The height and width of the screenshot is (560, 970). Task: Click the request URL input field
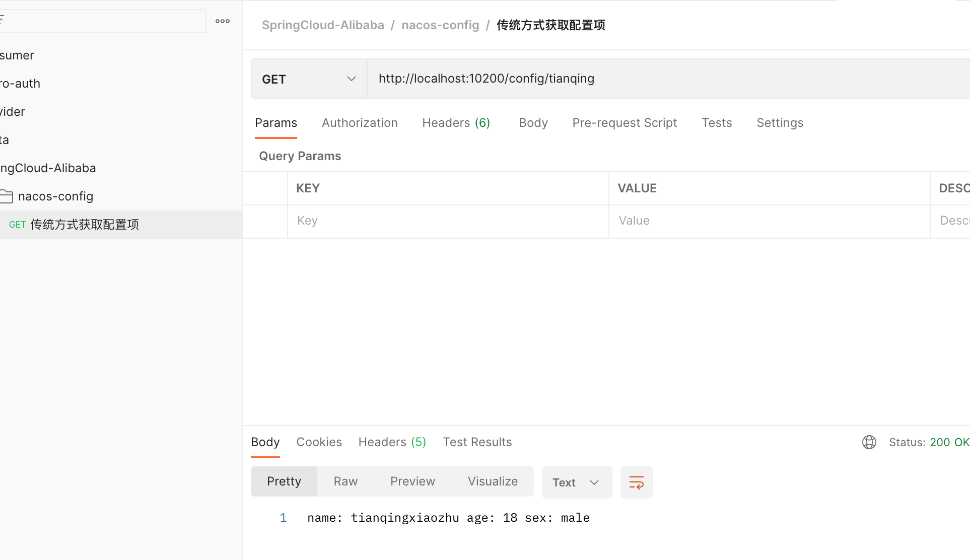point(655,79)
